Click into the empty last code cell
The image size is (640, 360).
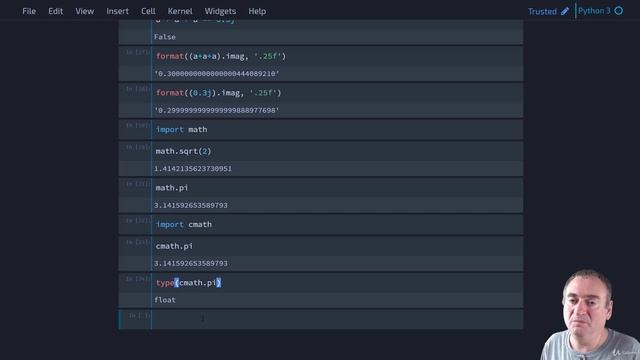pos(337,319)
